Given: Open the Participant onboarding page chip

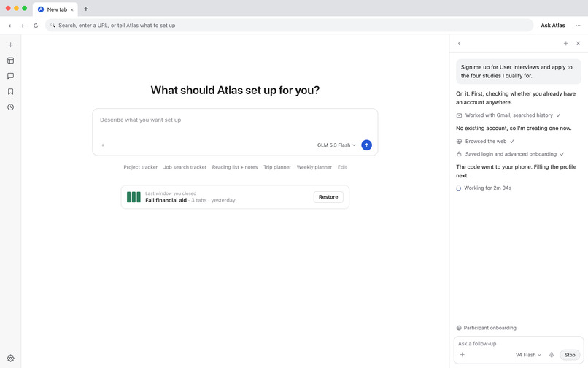Looking at the screenshot, I should 487,328.
